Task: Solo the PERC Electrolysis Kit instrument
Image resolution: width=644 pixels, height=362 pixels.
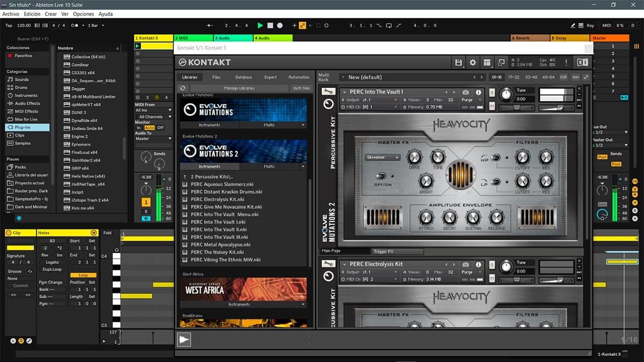Action: point(492,264)
